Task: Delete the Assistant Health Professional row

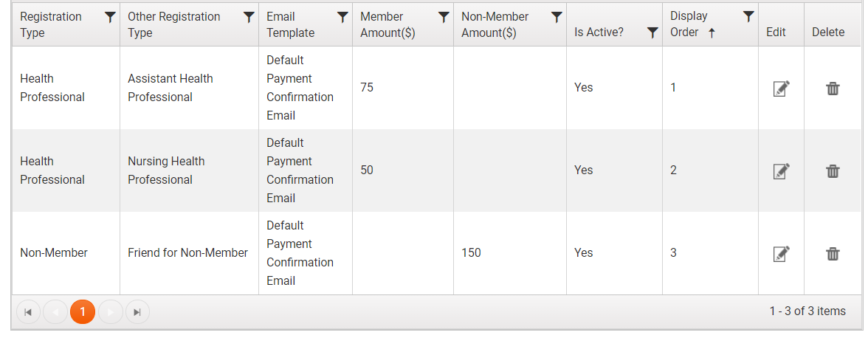Action: point(833,89)
